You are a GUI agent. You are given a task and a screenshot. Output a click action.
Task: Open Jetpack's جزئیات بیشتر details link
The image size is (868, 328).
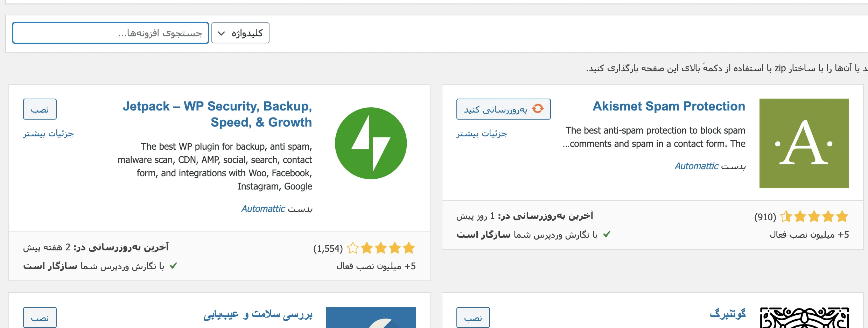tap(49, 134)
